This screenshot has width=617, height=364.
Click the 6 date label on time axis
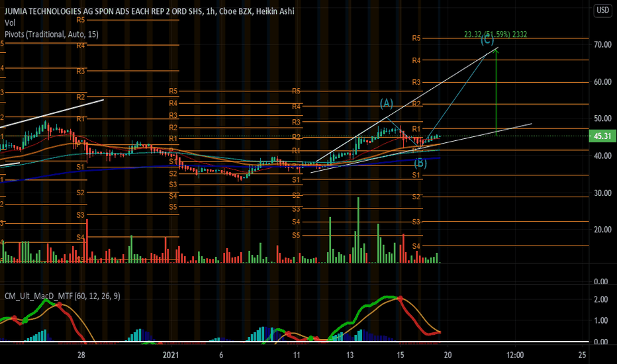pos(221,355)
